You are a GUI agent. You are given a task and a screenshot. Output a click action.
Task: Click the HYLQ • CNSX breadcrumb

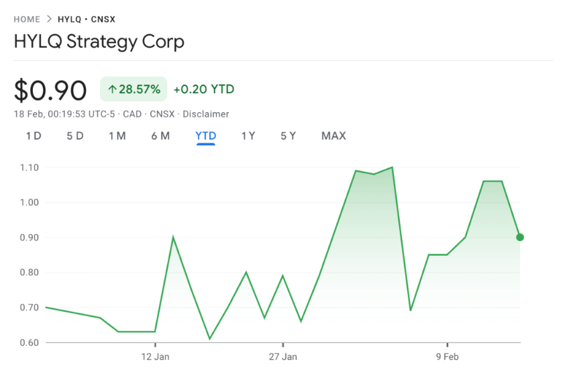tap(86, 19)
